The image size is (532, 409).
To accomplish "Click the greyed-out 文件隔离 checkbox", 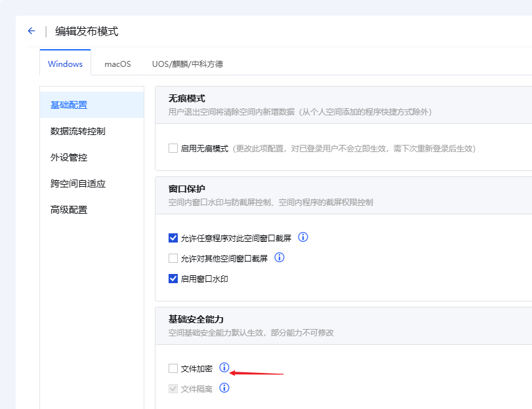I will [173, 389].
